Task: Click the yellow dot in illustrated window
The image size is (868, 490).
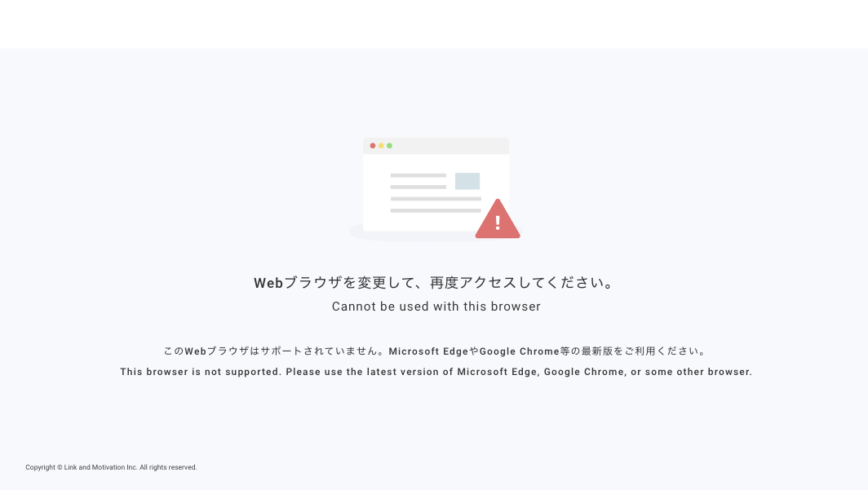Action: tap(381, 146)
